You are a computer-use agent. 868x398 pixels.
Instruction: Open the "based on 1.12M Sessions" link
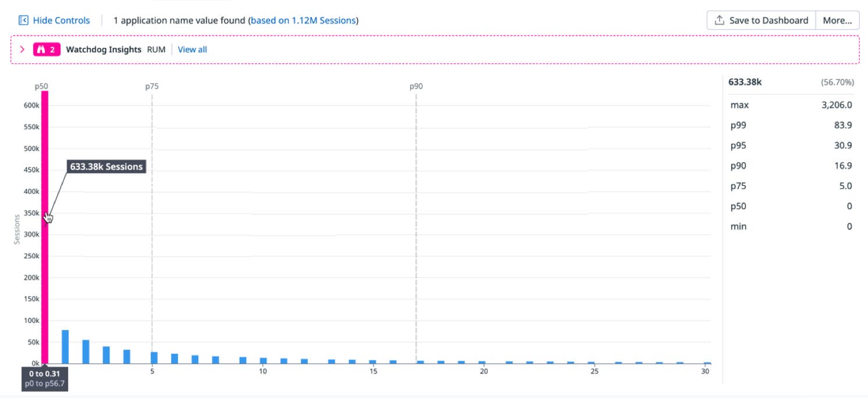click(x=303, y=20)
